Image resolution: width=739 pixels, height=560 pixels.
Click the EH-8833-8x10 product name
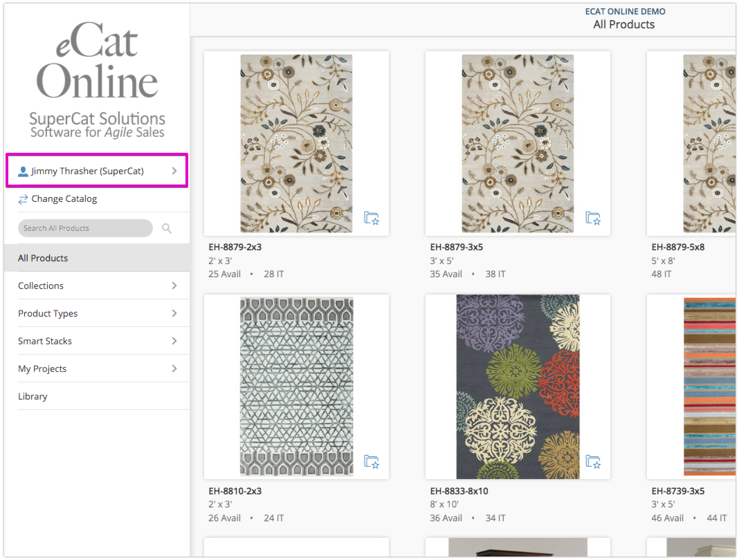click(459, 492)
